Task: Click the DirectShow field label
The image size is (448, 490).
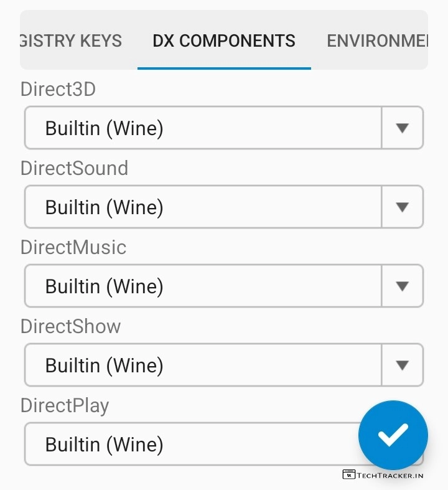Action: 70,326
